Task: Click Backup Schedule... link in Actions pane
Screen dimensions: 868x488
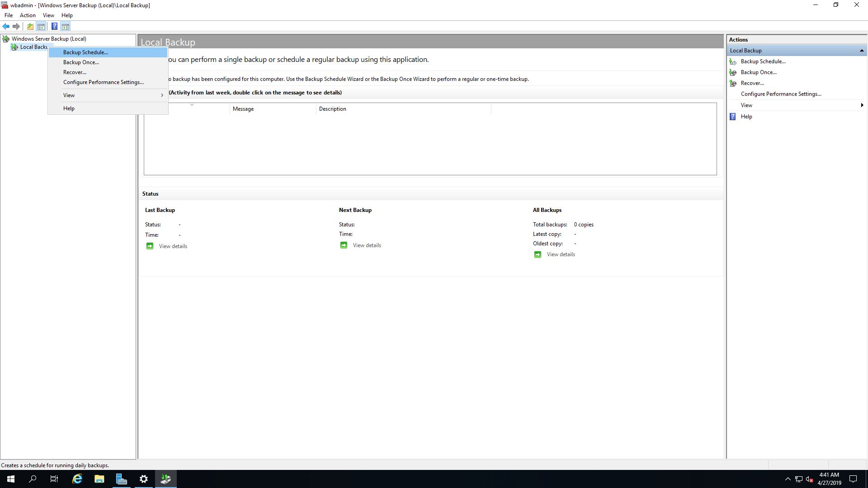Action: pyautogui.click(x=763, y=61)
